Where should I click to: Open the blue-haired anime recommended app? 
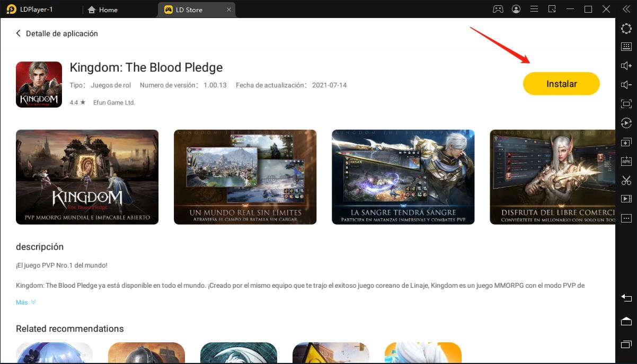click(54, 353)
